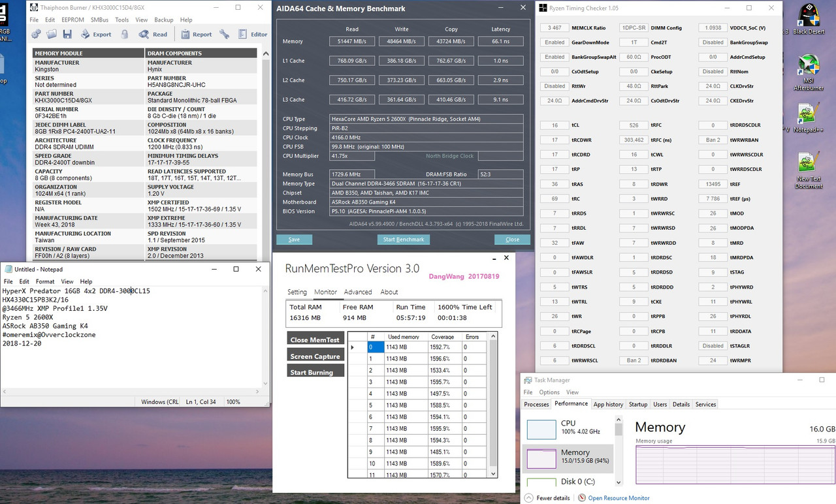This screenshot has height=504, width=836.
Task: Click the down arrow of Task Manager sidebar scrollbar
Action: coord(618,482)
